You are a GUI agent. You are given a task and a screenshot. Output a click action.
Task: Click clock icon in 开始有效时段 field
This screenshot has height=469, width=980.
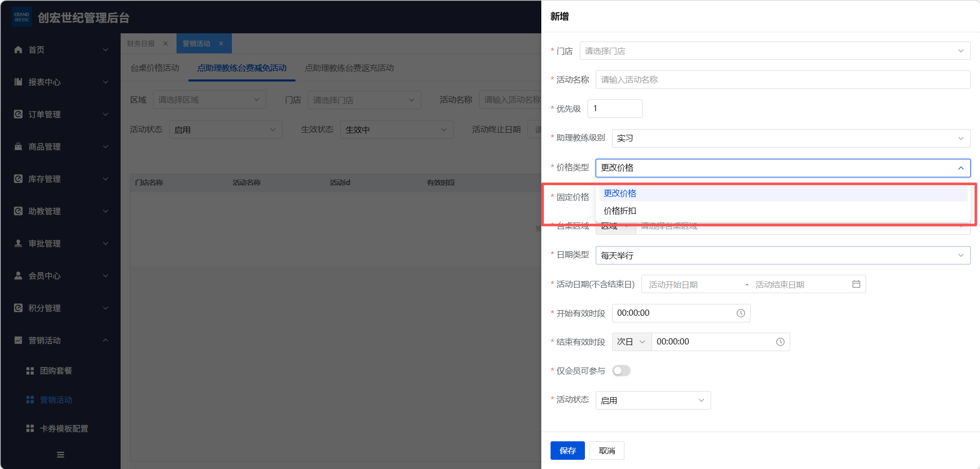(x=740, y=313)
